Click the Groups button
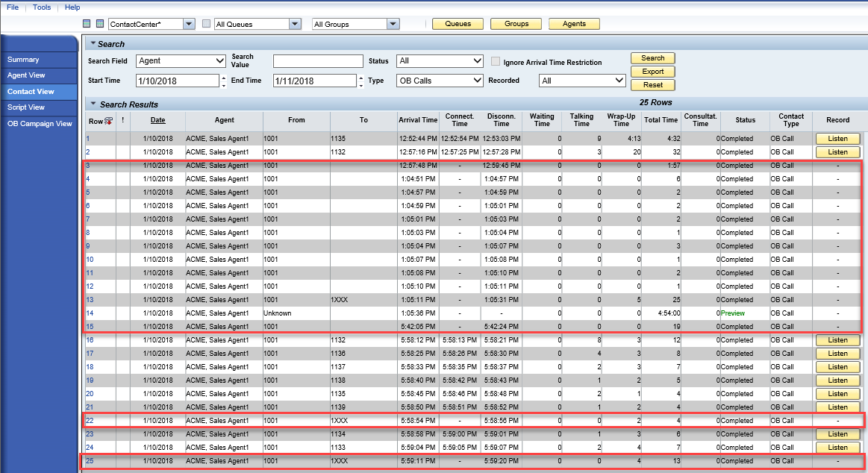The height and width of the screenshot is (473, 868). tap(516, 24)
